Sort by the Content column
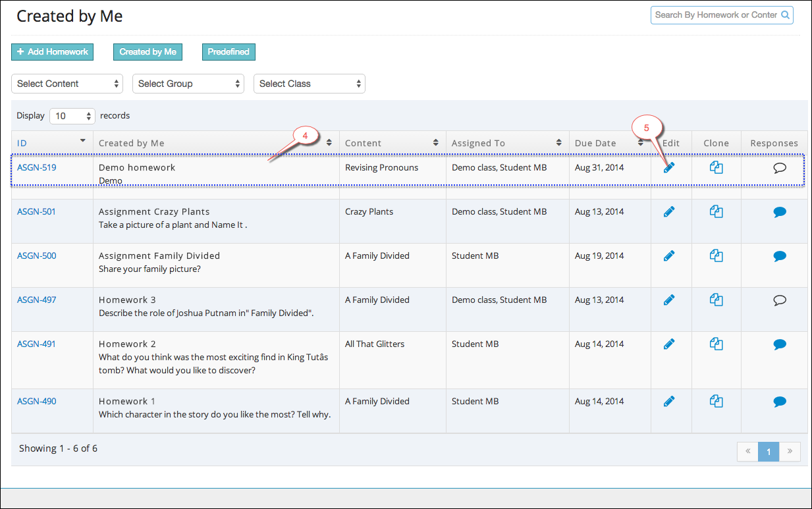 pyautogui.click(x=392, y=143)
